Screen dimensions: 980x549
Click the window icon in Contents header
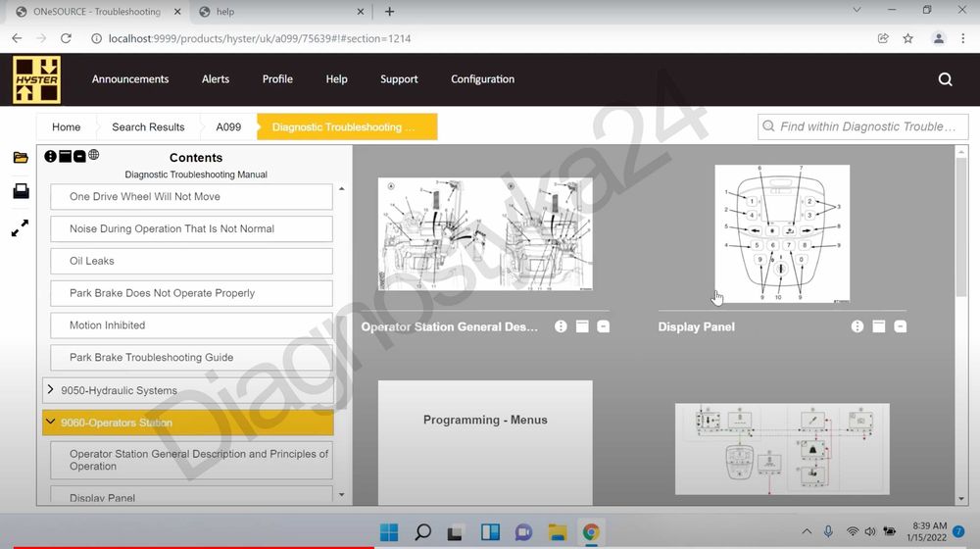coord(65,156)
